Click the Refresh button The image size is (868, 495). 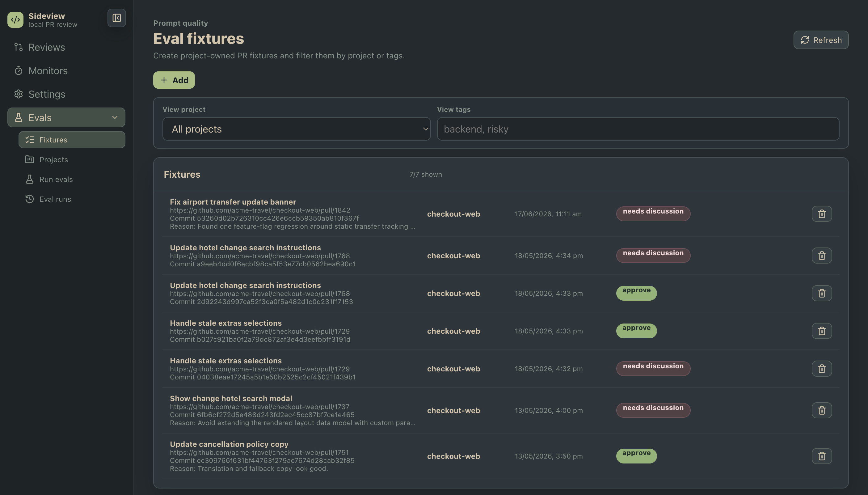(x=821, y=40)
